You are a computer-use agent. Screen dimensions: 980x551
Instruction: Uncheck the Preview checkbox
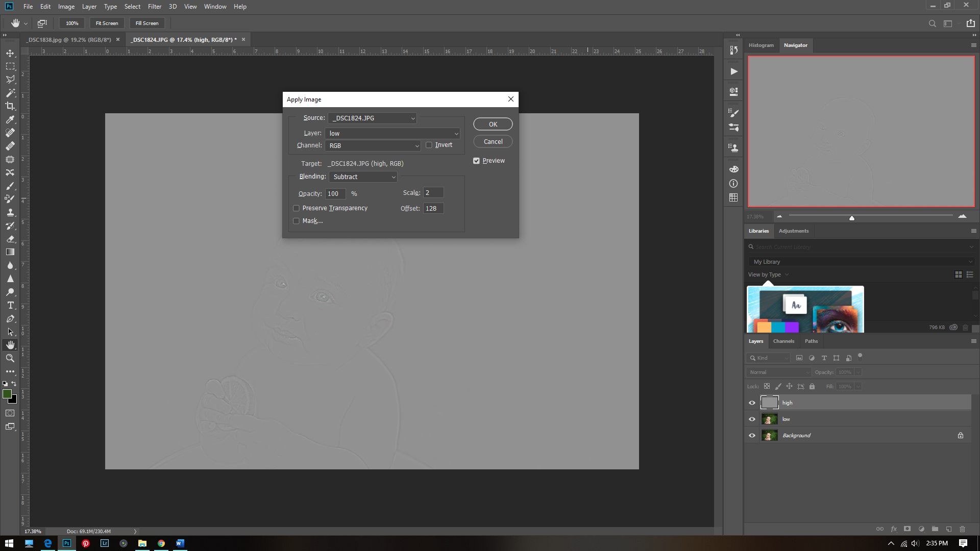pyautogui.click(x=476, y=161)
